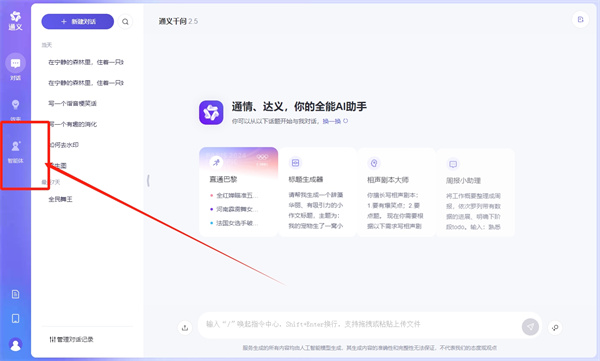Click the refresh icon next to 换一换
This screenshot has height=361, width=600.
click(x=346, y=121)
